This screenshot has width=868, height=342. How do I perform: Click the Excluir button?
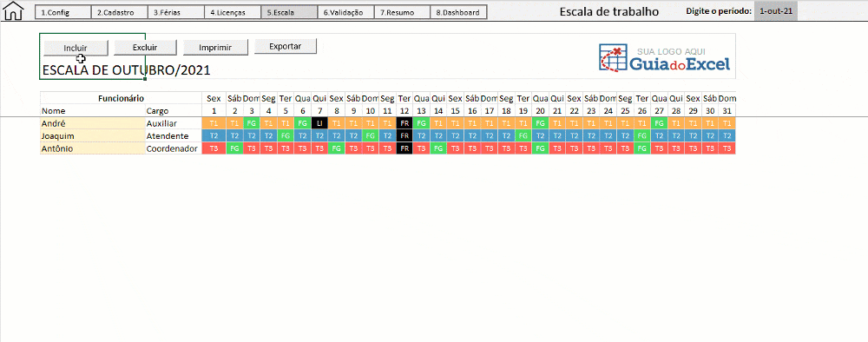(x=145, y=48)
